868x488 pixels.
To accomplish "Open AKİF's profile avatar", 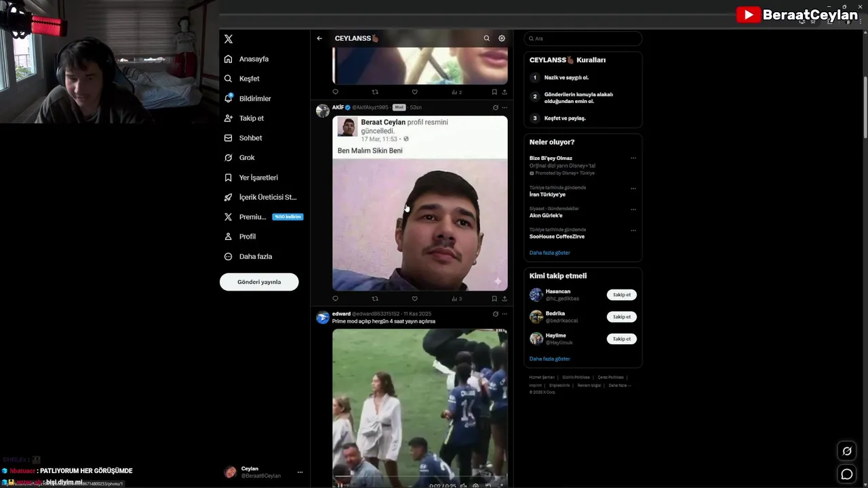I will tap(322, 110).
